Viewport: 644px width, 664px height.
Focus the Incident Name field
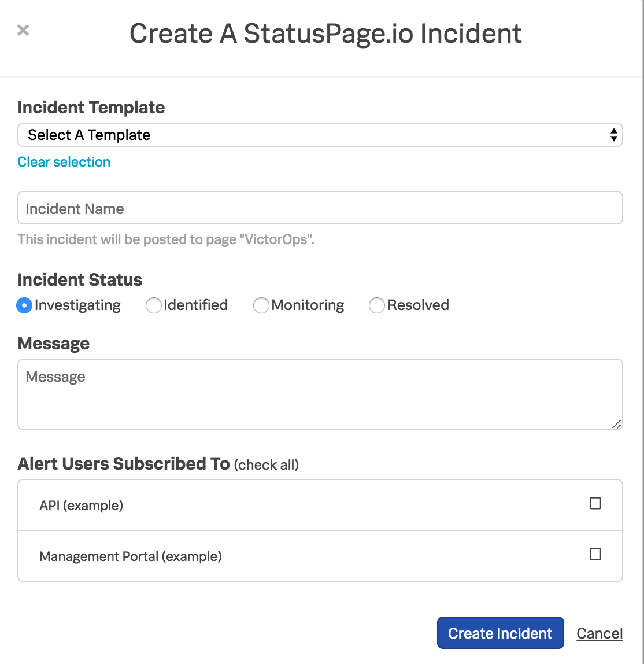click(x=320, y=208)
